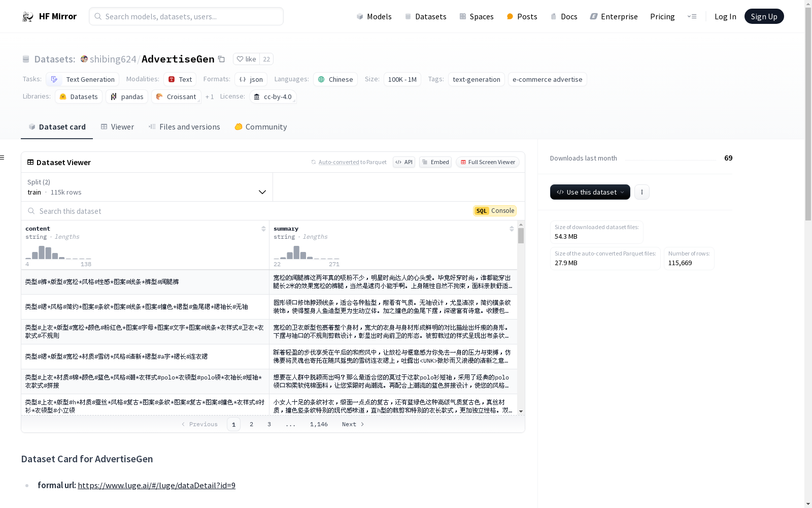Open the like count 22
The height and width of the screenshot is (508, 812).
point(266,59)
